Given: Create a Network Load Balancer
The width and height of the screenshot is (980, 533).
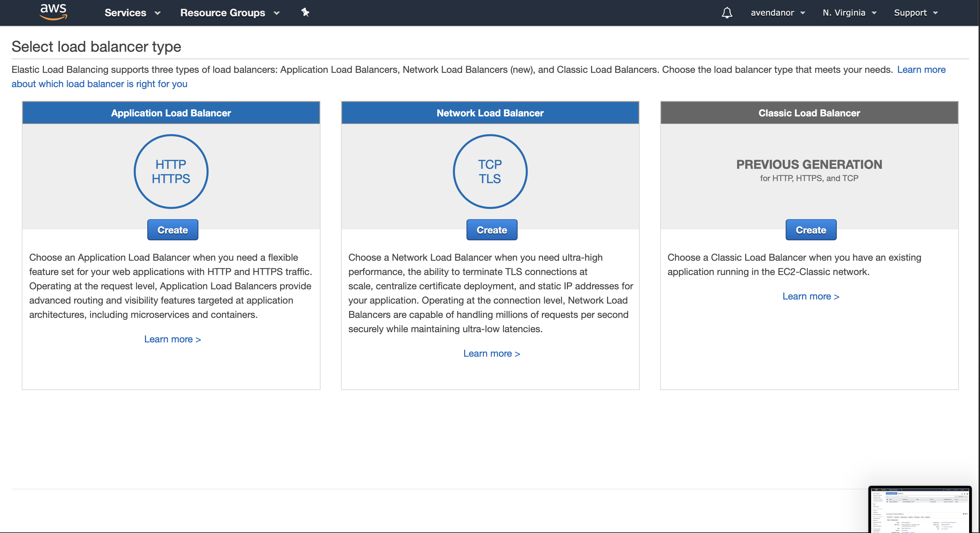Looking at the screenshot, I should pyautogui.click(x=491, y=230).
